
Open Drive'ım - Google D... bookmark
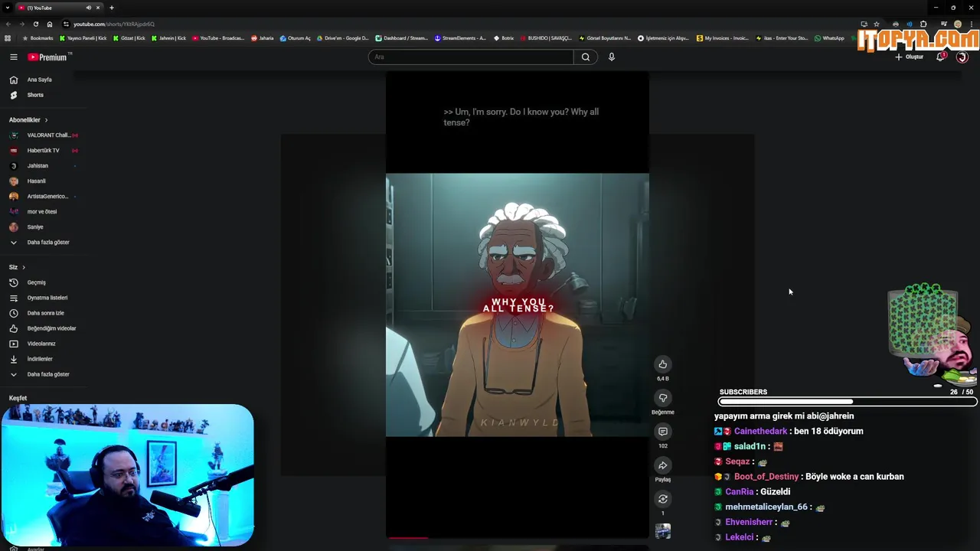click(342, 38)
